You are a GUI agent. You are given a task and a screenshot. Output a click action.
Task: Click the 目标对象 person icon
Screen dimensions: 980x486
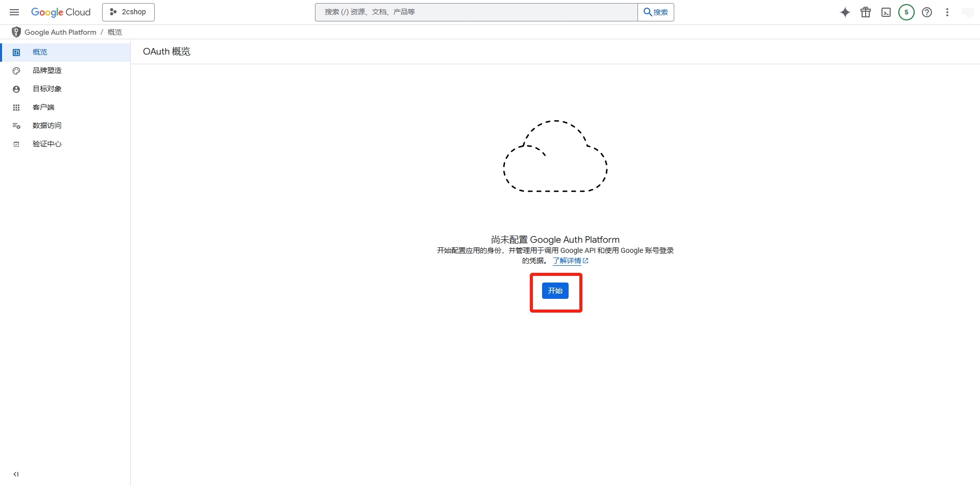click(x=16, y=89)
